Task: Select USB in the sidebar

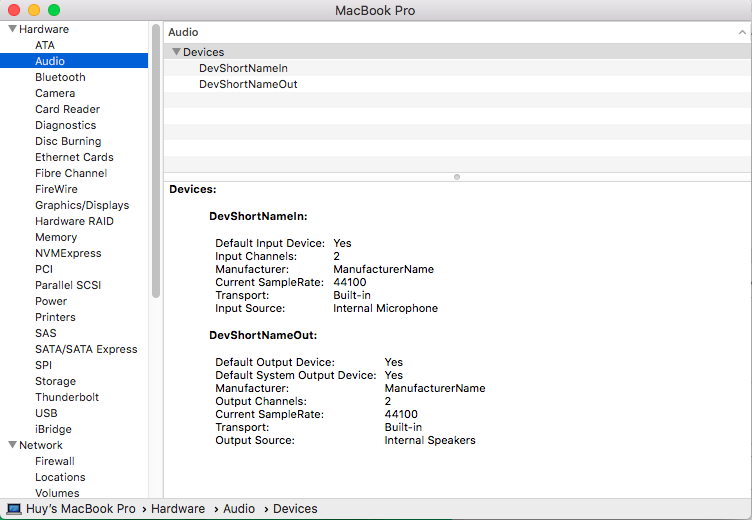Action: coord(46,413)
